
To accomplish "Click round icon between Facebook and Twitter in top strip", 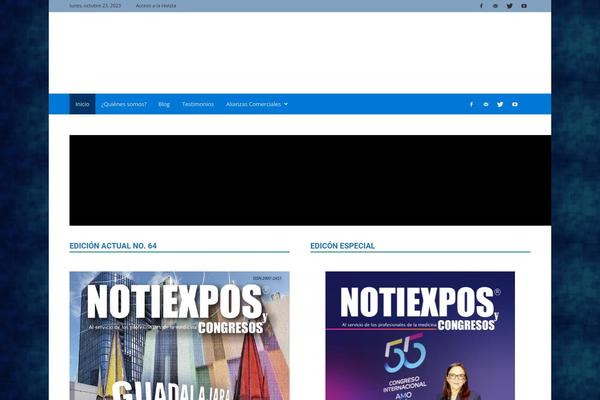I will click(495, 6).
